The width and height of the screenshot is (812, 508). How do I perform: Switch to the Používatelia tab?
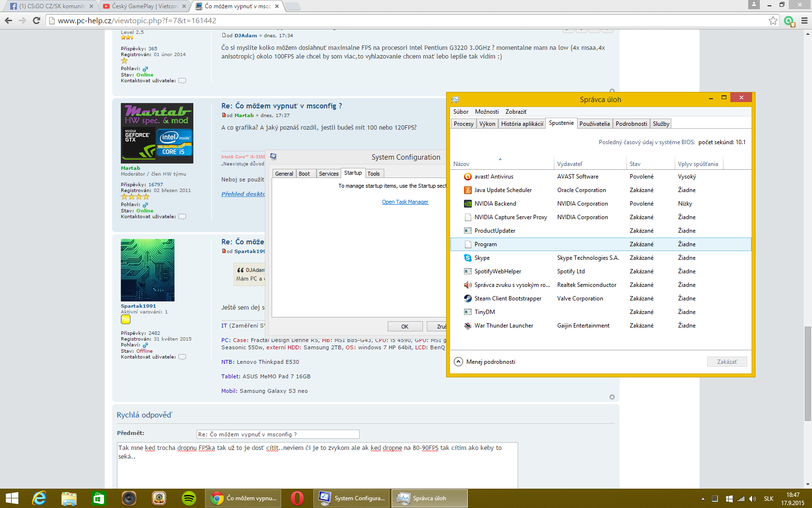tap(594, 124)
